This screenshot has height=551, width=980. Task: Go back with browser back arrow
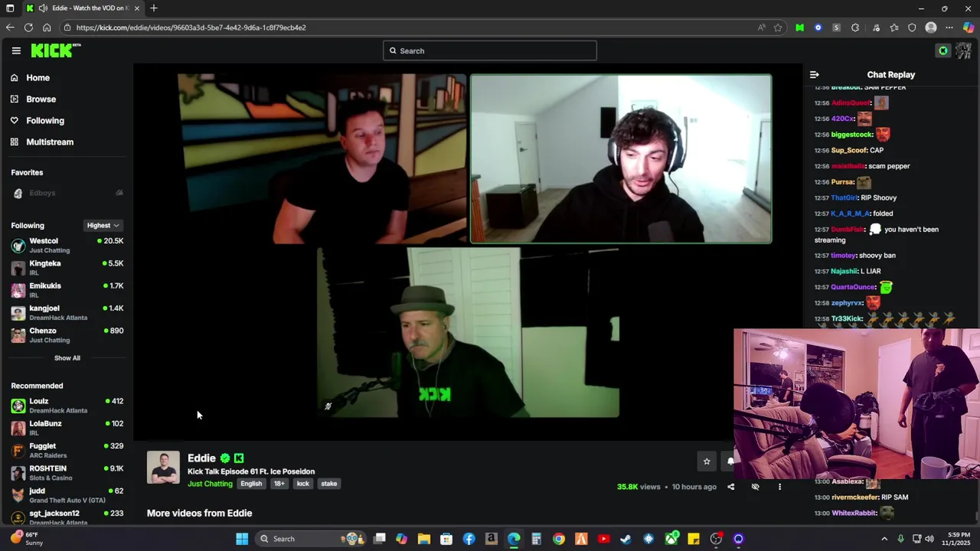[x=10, y=28]
